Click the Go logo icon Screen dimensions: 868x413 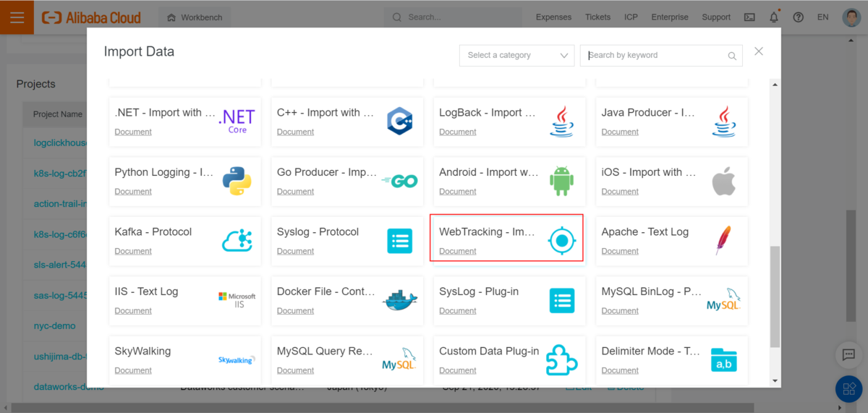399,181
